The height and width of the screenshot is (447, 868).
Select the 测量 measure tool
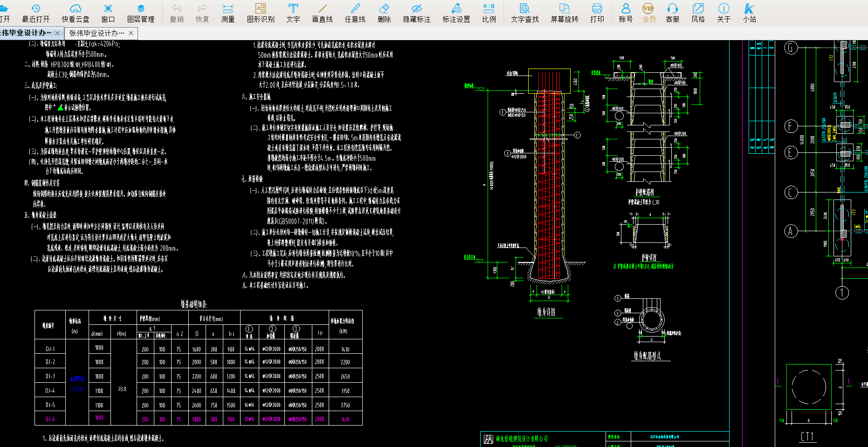[x=228, y=13]
